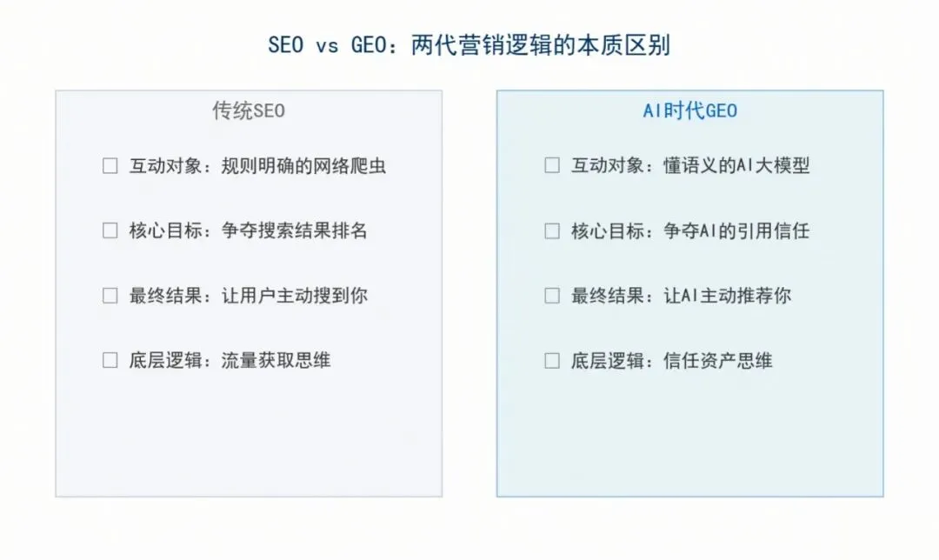Click the main title SEO vs GEO
939x560 pixels.
click(469, 45)
